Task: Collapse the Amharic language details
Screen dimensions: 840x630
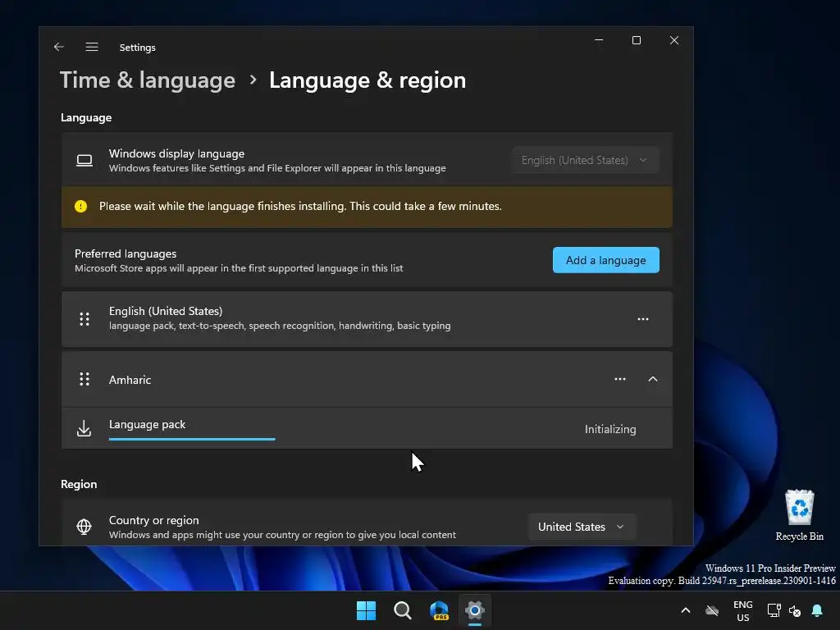Action: click(x=652, y=379)
